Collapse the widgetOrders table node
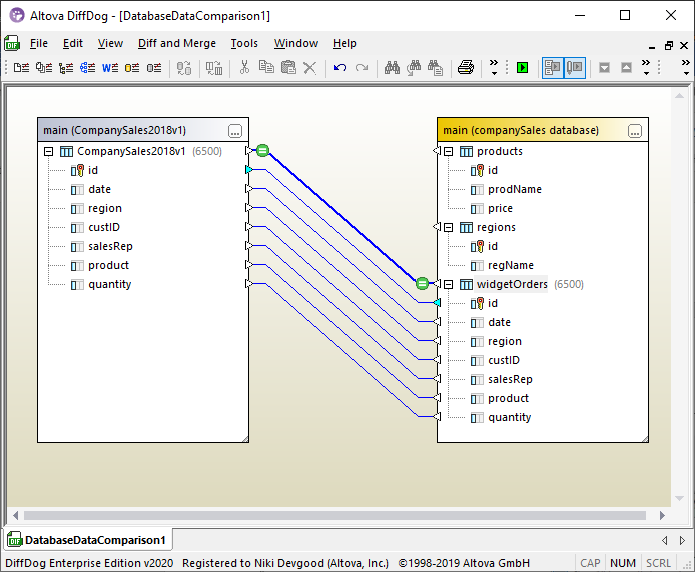 449,285
